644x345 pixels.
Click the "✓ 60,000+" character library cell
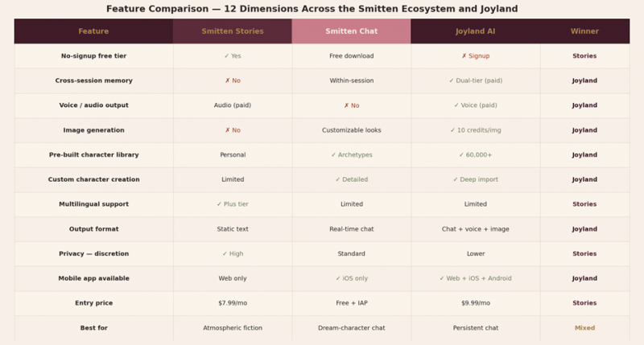coord(475,155)
